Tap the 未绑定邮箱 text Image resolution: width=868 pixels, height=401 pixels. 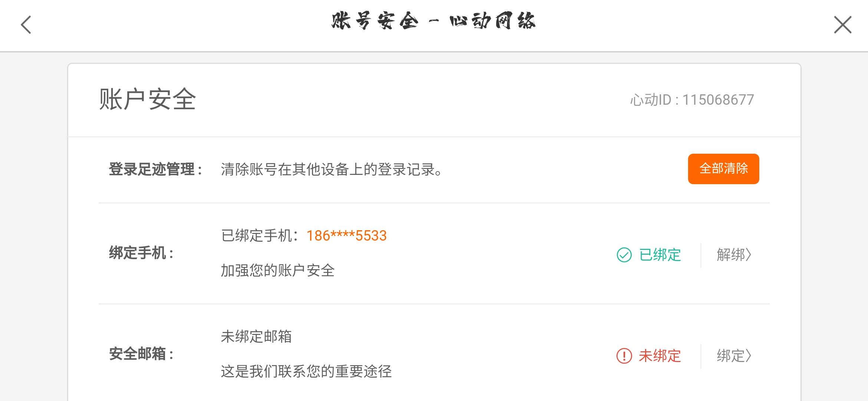(x=256, y=336)
